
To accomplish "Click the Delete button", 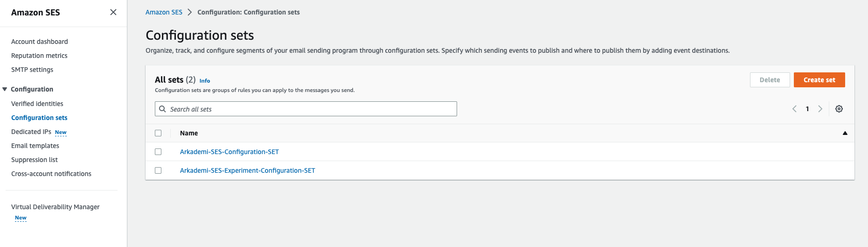I will 770,80.
